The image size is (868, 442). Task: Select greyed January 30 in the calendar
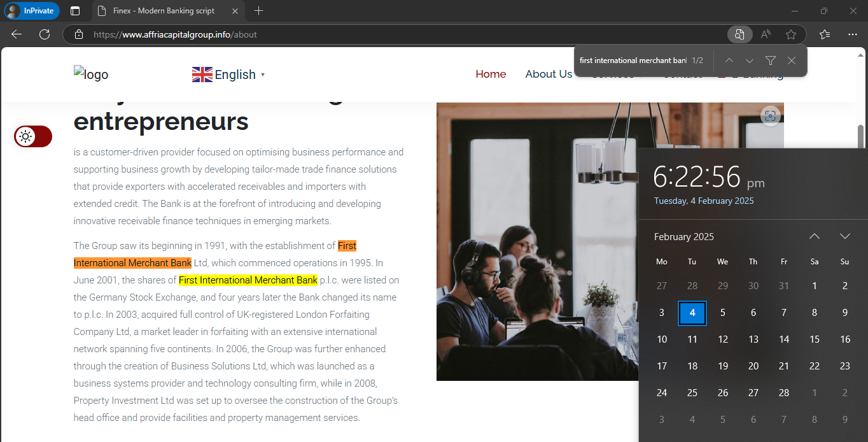pos(753,286)
